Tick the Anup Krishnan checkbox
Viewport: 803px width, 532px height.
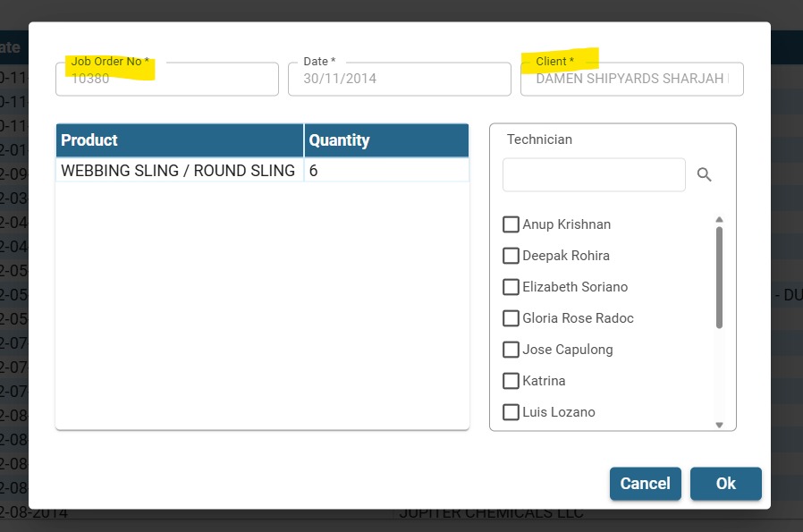coord(511,224)
